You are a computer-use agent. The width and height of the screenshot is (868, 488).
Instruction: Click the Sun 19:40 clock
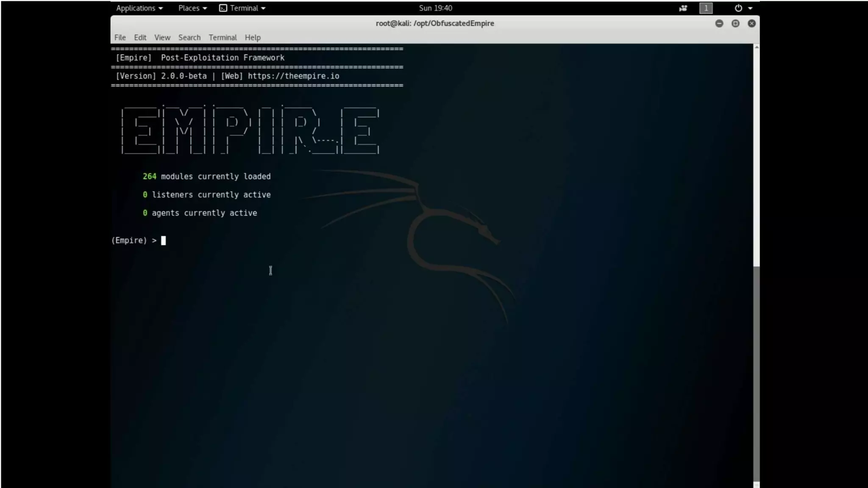click(435, 8)
